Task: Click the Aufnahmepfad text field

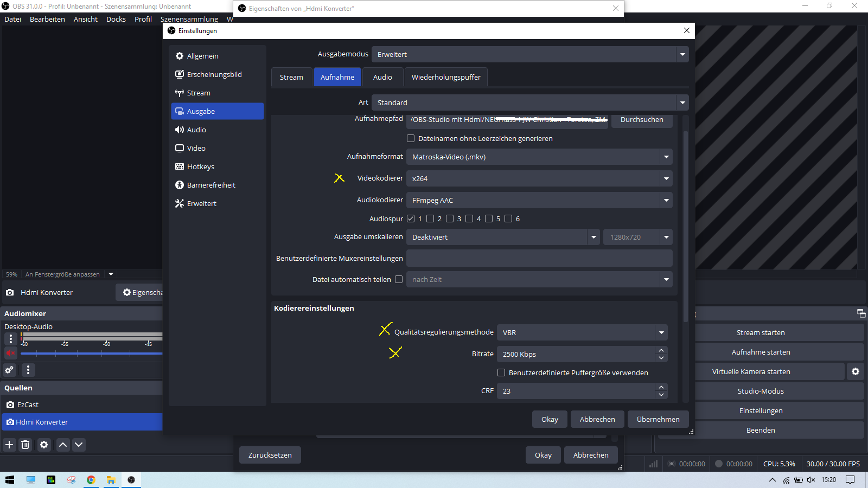Action: 508,120
